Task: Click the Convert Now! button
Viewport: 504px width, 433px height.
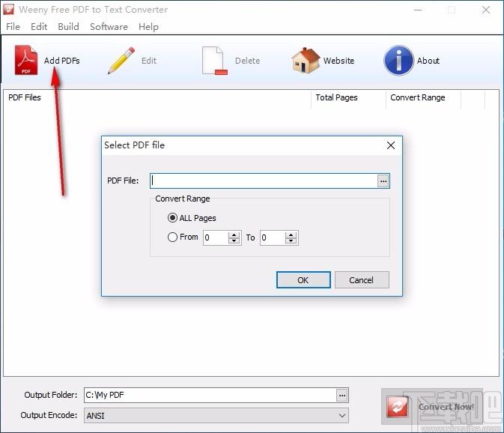Action: pyautogui.click(x=432, y=407)
